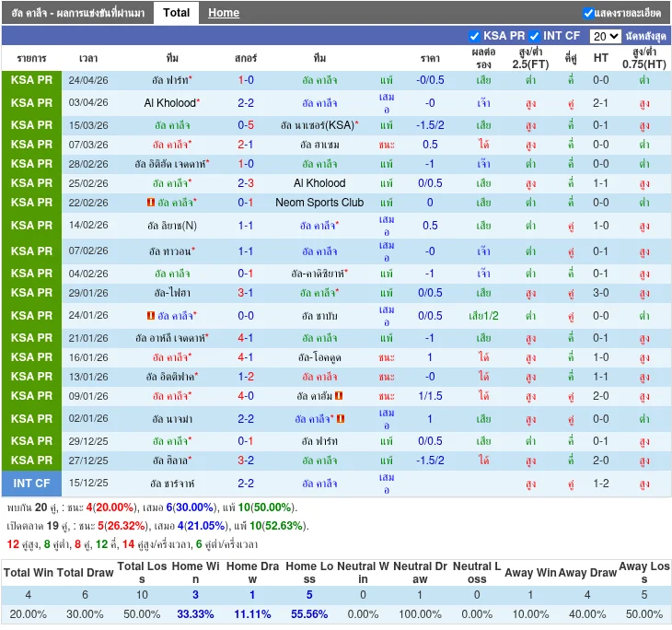Click KSA PR badge for 24/04/26 match
This screenshot has height=630, width=672.
click(x=32, y=80)
